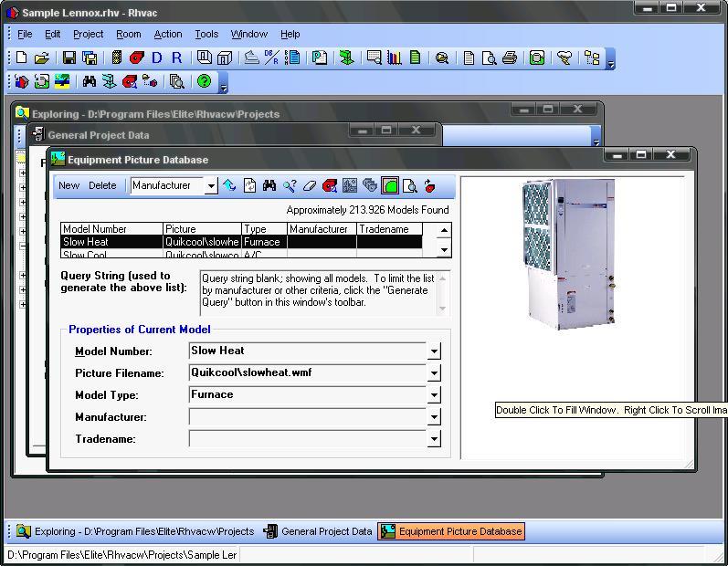Open the Edit menu

coord(52,35)
